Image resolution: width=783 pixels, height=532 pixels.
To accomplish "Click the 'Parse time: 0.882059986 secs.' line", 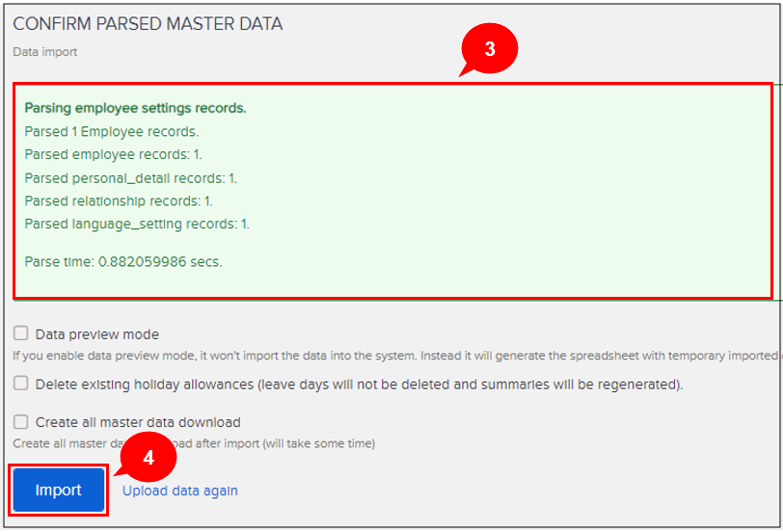I will [123, 261].
